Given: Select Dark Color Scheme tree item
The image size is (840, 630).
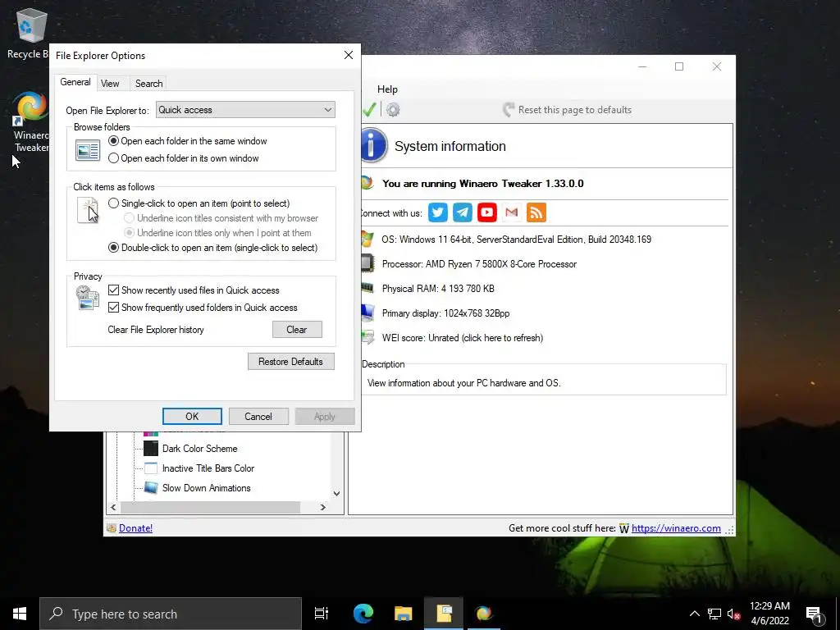Looking at the screenshot, I should click(x=200, y=449).
